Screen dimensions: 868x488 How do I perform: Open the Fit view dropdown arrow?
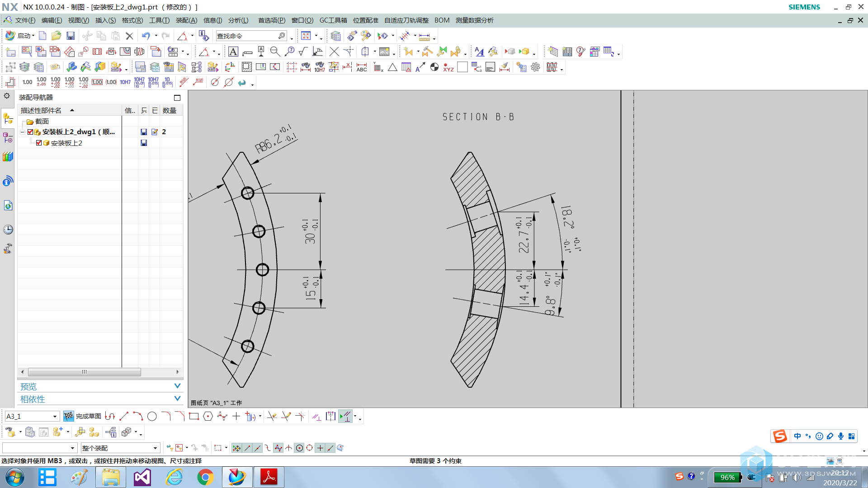tap(316, 36)
